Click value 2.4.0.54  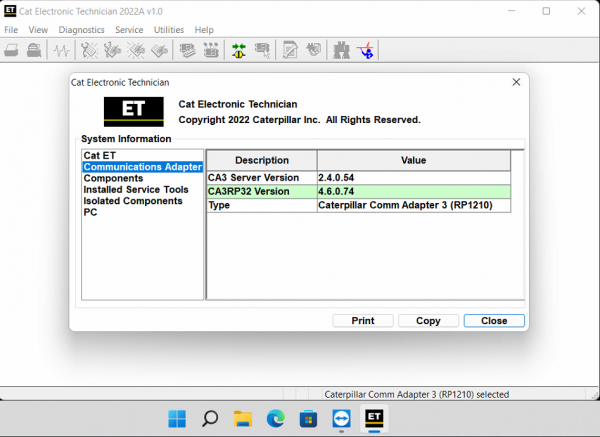click(x=336, y=178)
